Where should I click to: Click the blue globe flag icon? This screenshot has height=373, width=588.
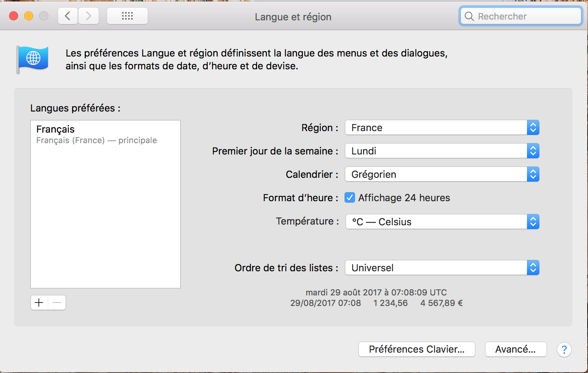[33, 59]
